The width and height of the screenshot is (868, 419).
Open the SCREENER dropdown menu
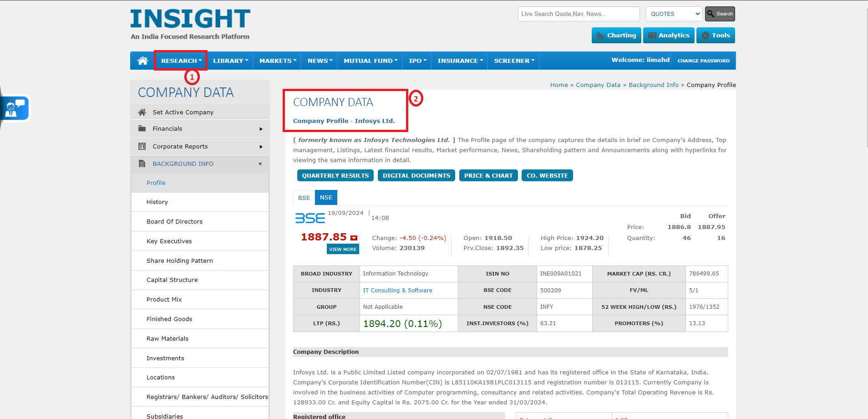coord(514,61)
